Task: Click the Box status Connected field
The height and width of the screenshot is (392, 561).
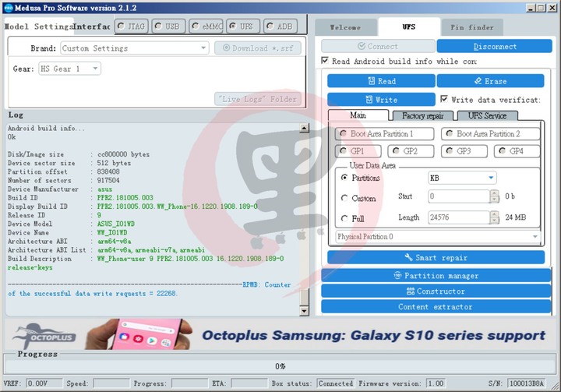Action: pyautogui.click(x=336, y=383)
